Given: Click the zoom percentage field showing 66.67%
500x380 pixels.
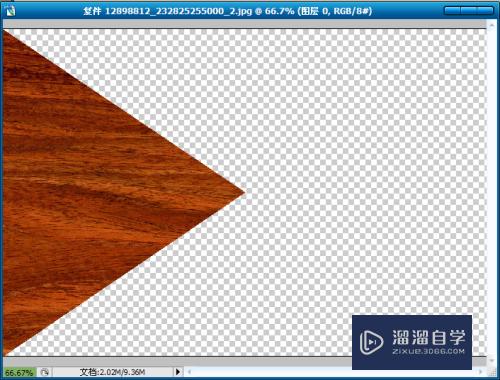Looking at the screenshot, I should tap(19, 372).
